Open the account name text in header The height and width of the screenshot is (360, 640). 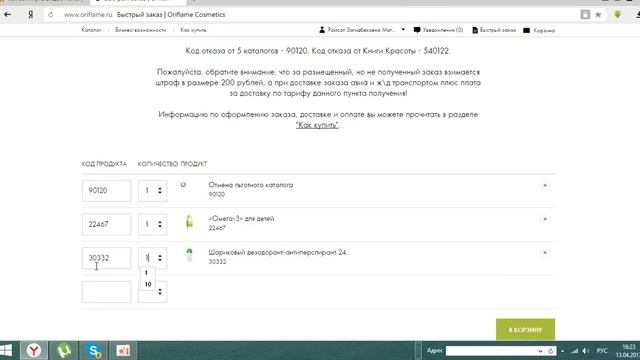pos(361,30)
